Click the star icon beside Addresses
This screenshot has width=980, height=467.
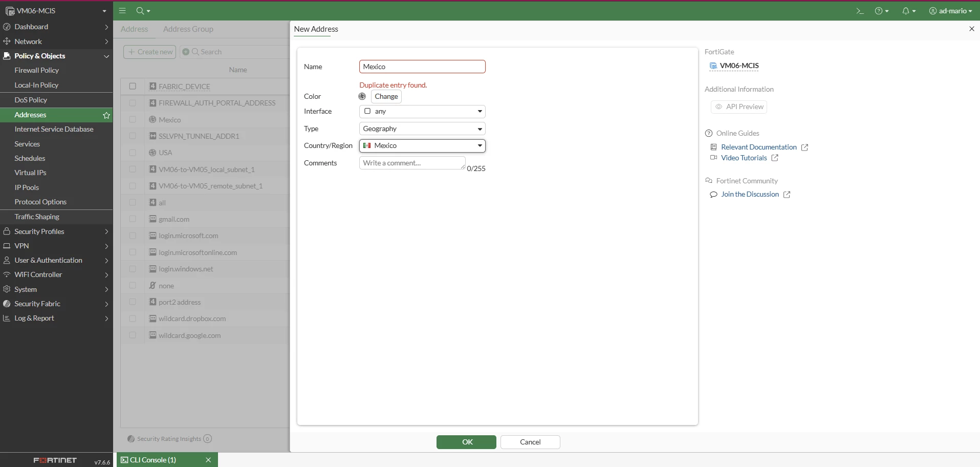[x=106, y=115]
